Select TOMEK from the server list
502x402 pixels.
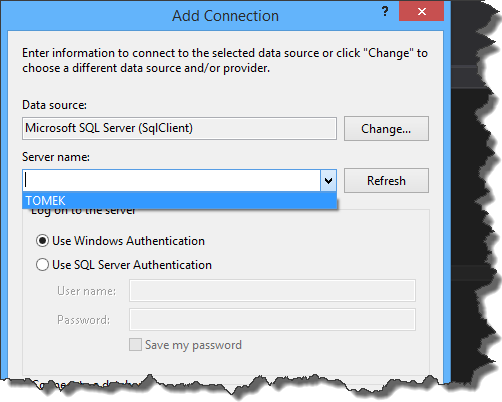[x=179, y=201]
